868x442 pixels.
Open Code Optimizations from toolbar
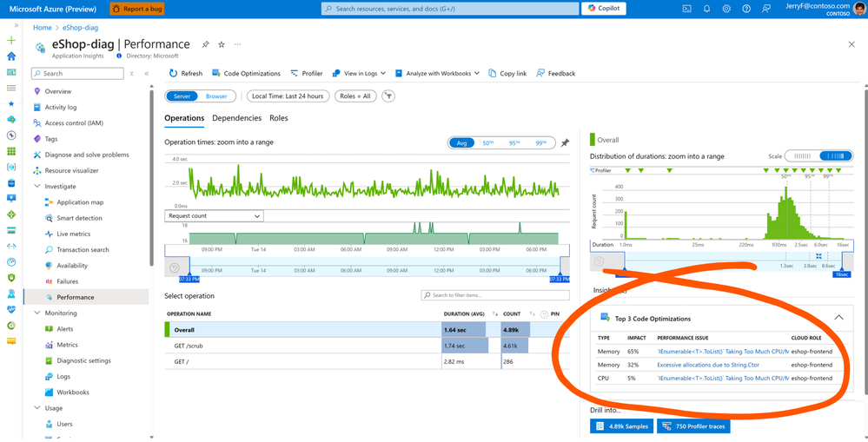(246, 74)
